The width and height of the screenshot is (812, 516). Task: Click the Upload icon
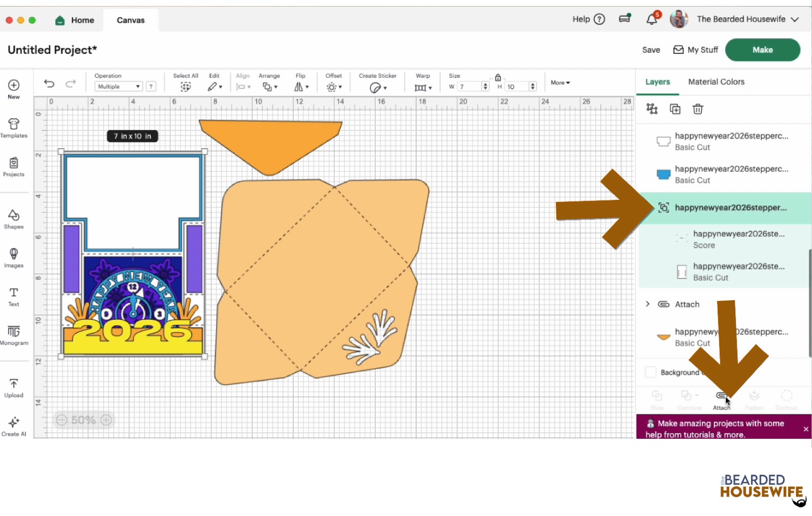[14, 388]
